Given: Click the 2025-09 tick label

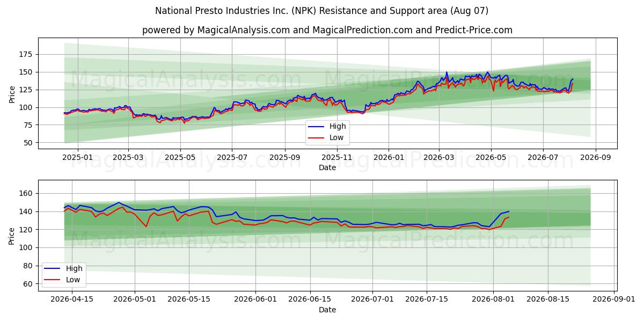Looking at the screenshot, I should tap(284, 158).
